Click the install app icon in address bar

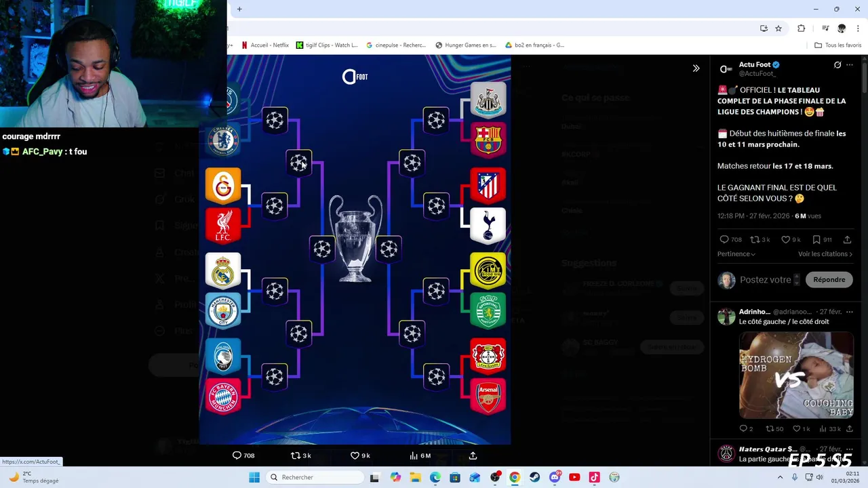764,28
